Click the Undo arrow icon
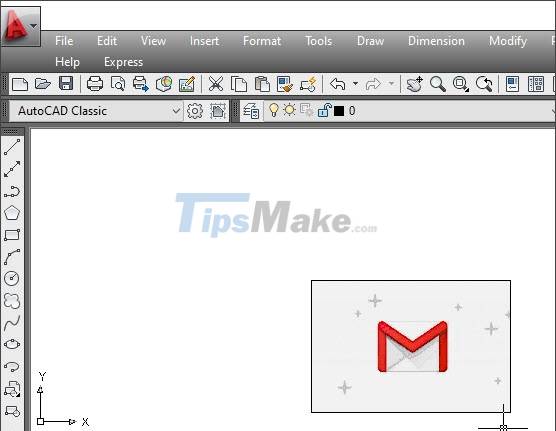The width and height of the screenshot is (556, 431). coord(337,84)
